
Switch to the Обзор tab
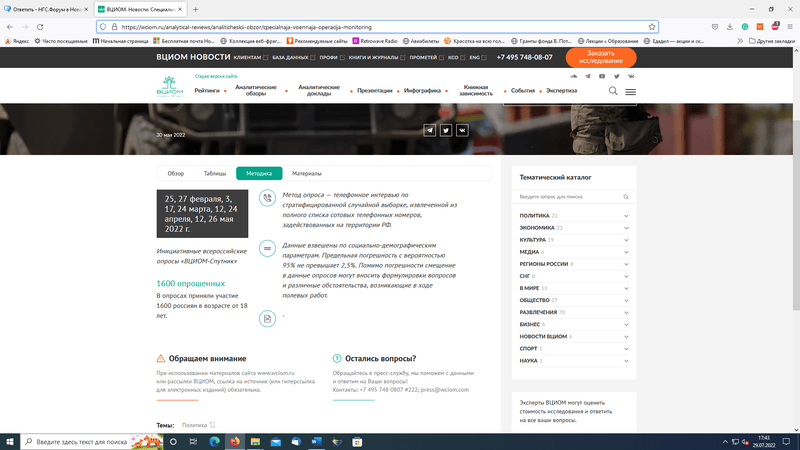pos(176,173)
